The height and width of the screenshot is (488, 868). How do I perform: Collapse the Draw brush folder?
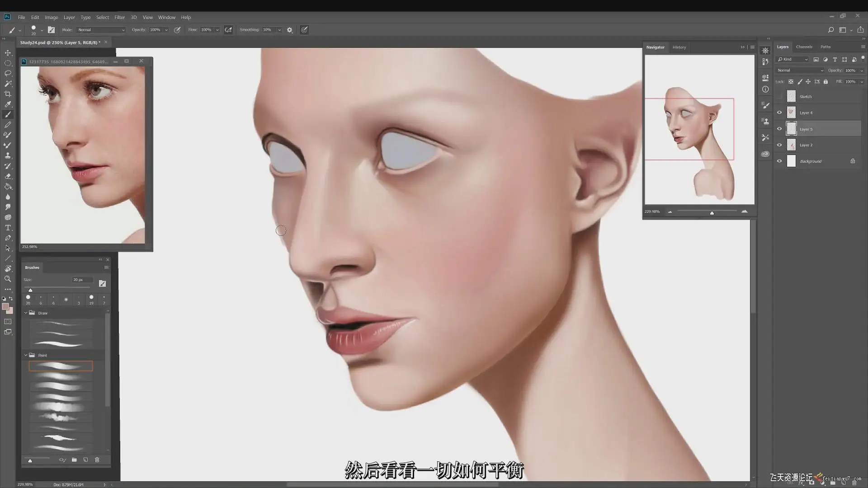tap(26, 313)
